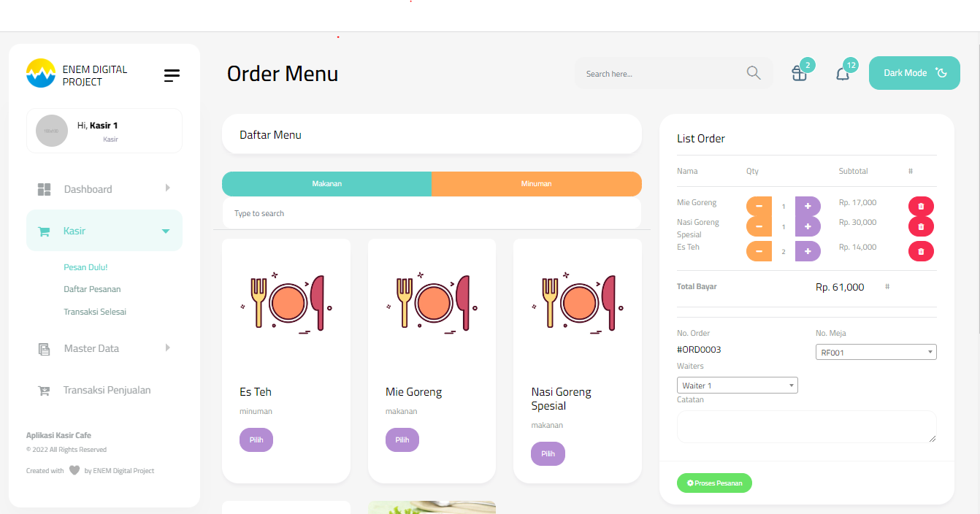Screen dimensions: 980x514
Task: Increase Mie Goreng quantity with plus
Action: tap(808, 207)
